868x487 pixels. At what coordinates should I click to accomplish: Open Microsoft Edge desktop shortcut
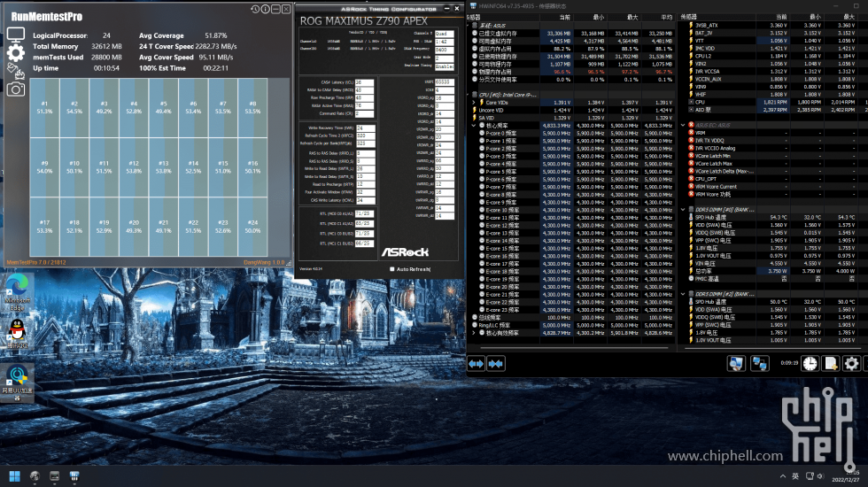tap(17, 293)
